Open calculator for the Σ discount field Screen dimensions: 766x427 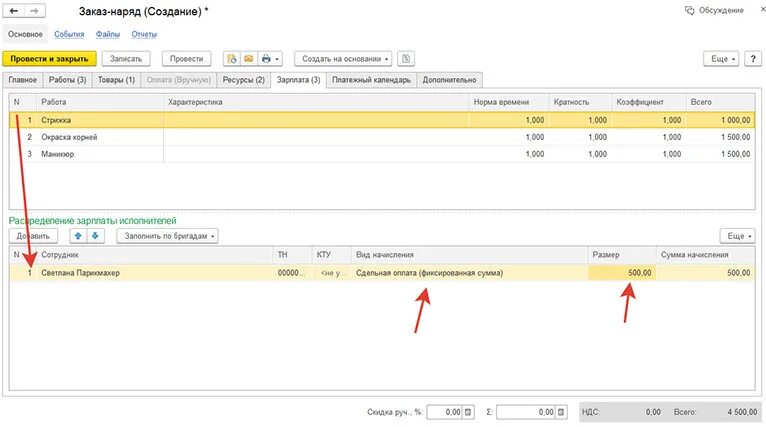tap(561, 412)
